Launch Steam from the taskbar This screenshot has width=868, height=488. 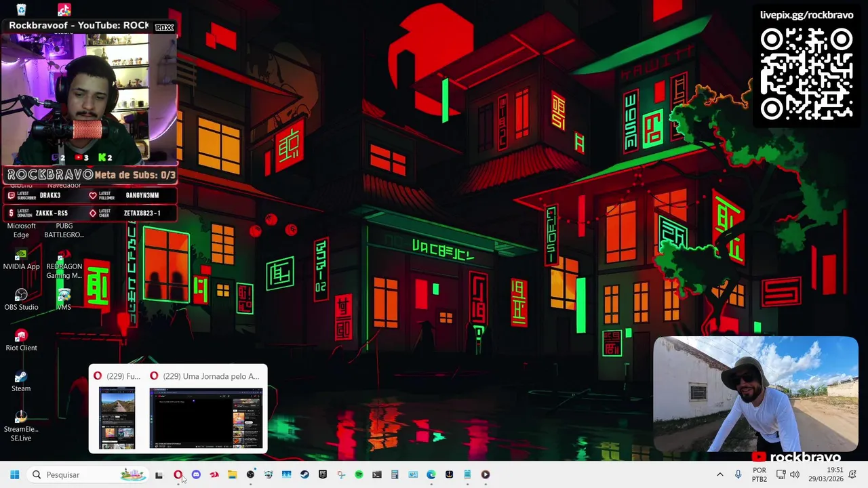pos(304,474)
